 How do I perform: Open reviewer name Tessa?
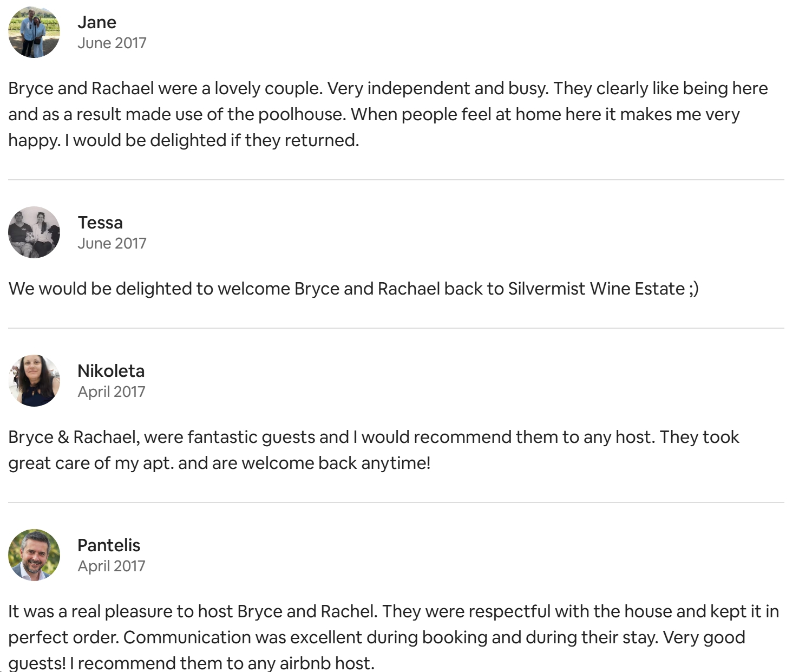(x=100, y=223)
